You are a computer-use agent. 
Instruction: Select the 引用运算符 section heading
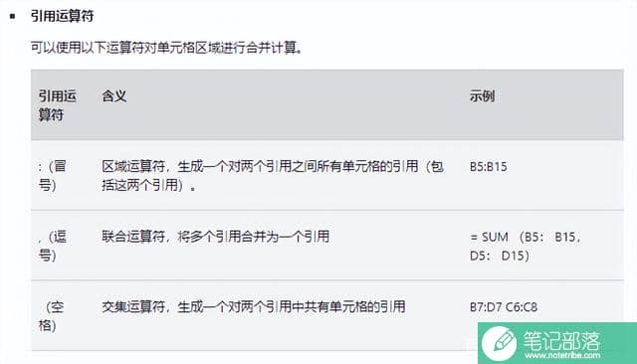pyautogui.click(x=62, y=16)
